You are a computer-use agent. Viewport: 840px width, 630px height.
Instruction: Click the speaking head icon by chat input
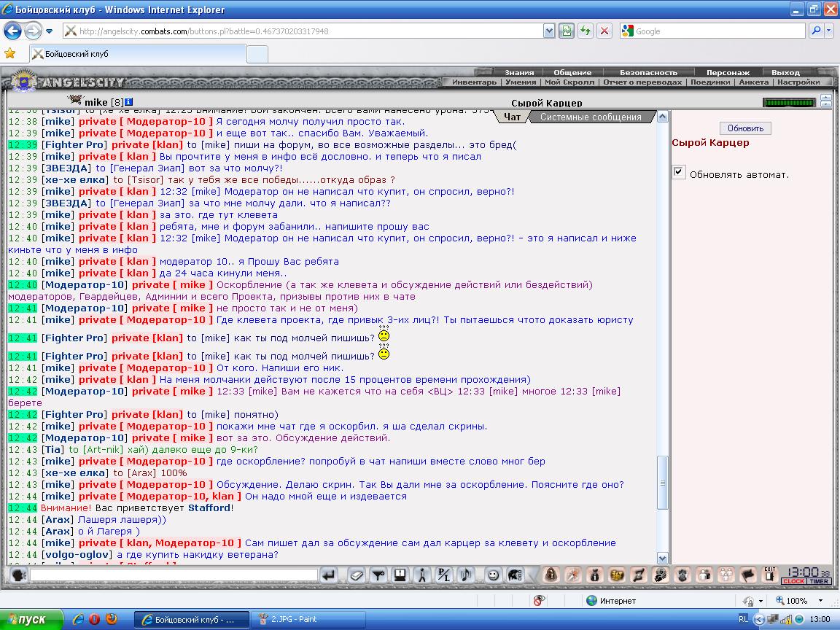(x=18, y=575)
